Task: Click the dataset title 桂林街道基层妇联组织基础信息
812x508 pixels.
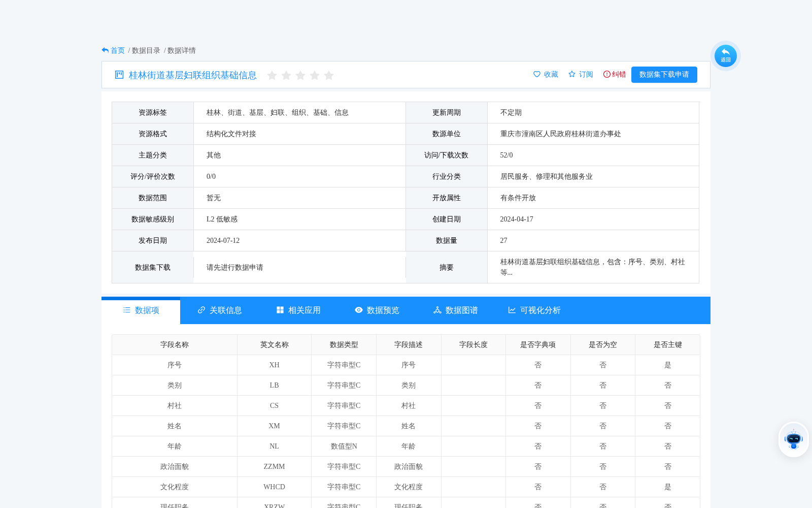Action: tap(193, 75)
